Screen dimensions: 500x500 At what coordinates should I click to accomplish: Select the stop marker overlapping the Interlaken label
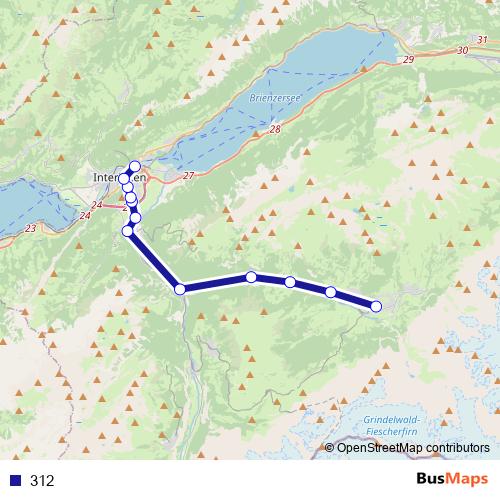[124, 179]
